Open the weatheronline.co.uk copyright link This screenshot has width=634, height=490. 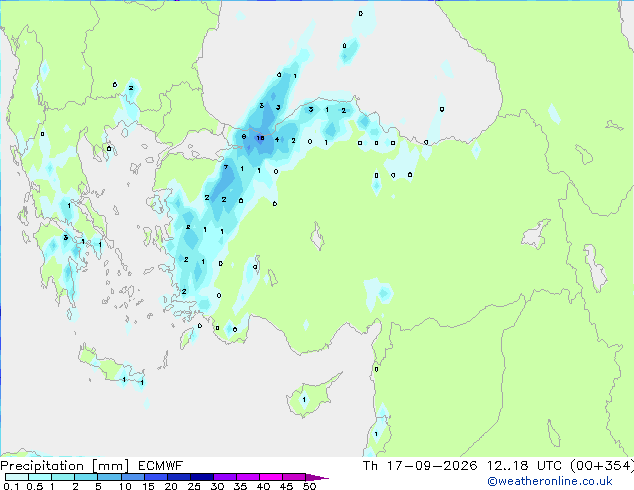(550, 481)
